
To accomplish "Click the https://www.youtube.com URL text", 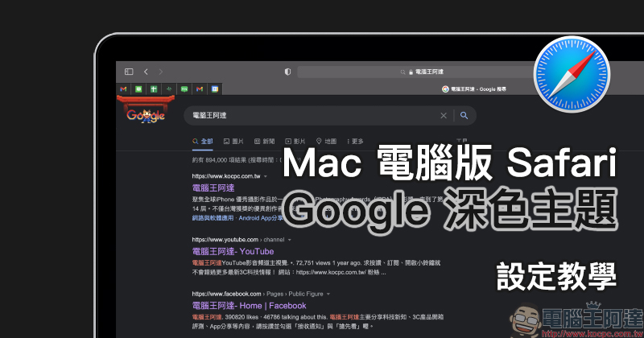I will tap(225, 240).
